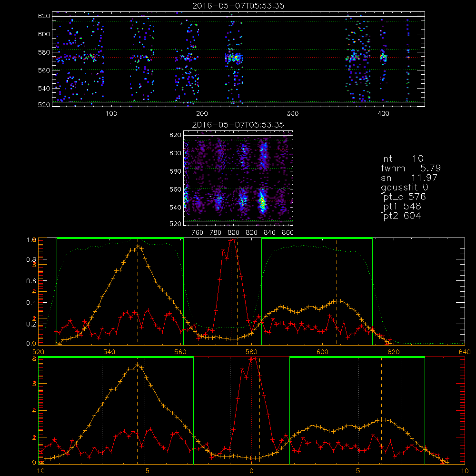
Task: Click the 'ipt2 604' text
Action: tap(401, 216)
